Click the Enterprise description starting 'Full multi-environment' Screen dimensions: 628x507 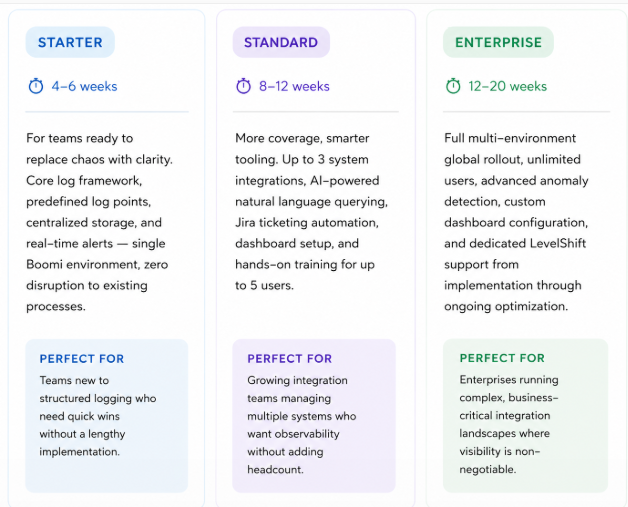[x=516, y=222]
